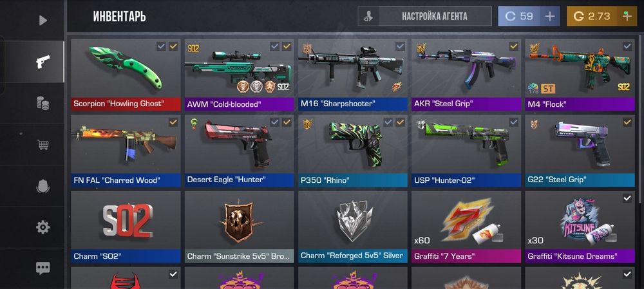644x289 pixels.
Task: Click the Настройка агента button
Action: click(424, 17)
